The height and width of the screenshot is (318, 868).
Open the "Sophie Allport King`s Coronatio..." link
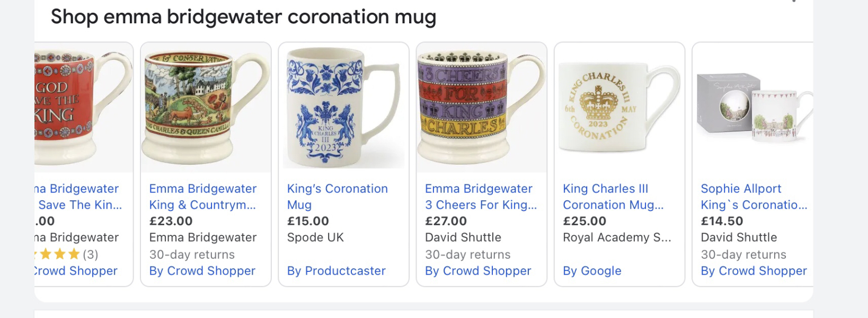[x=753, y=196]
